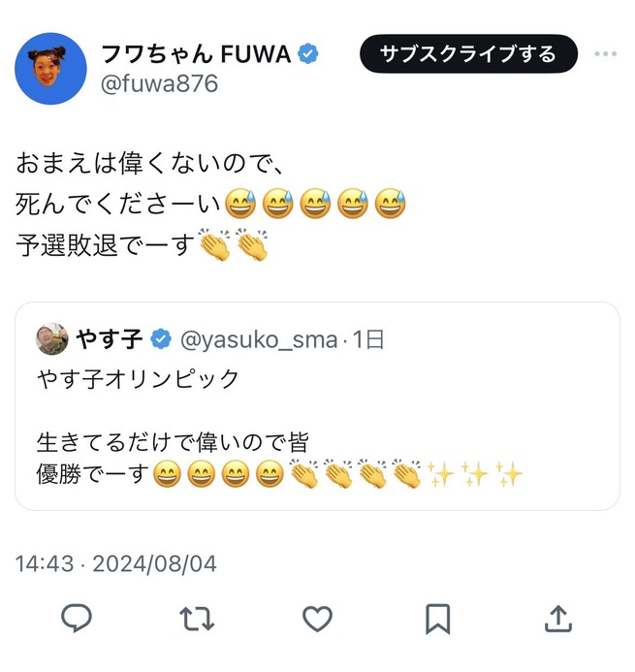Bookmark this tweet
This screenshot has width=635, height=672.
pos(437,618)
